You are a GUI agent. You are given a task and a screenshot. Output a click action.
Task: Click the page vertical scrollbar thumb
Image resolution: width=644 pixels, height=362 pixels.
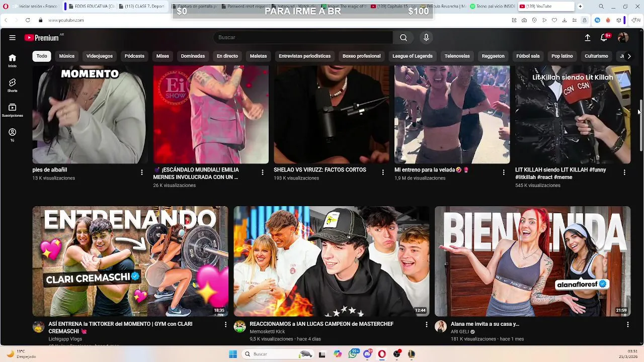click(641, 125)
